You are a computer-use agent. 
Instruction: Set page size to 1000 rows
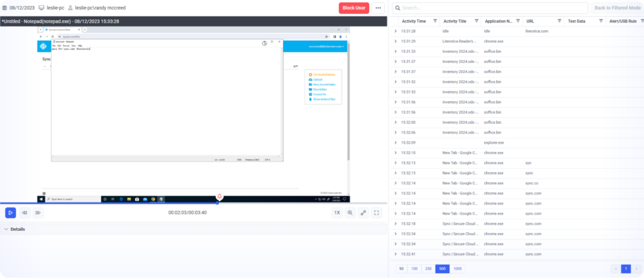pos(457,269)
